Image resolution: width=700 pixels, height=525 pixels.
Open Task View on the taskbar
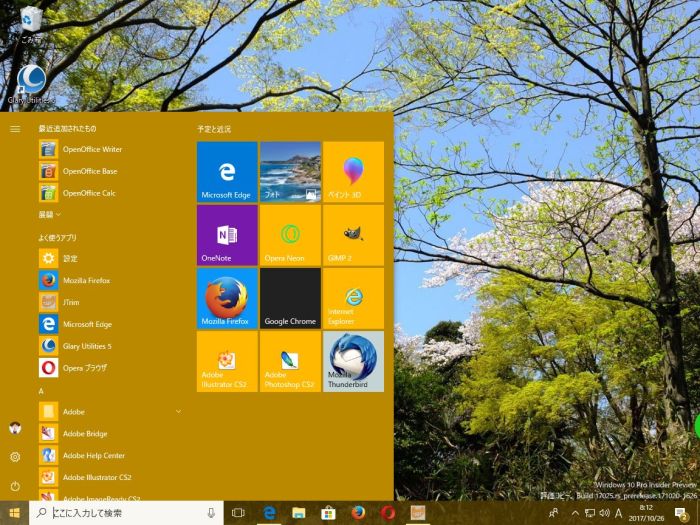click(x=238, y=513)
